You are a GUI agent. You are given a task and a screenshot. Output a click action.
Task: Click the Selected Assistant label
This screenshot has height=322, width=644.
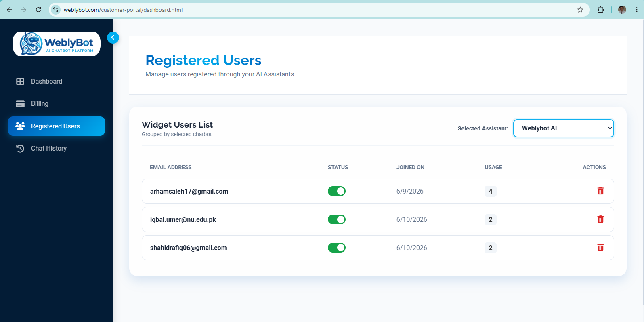(x=483, y=128)
